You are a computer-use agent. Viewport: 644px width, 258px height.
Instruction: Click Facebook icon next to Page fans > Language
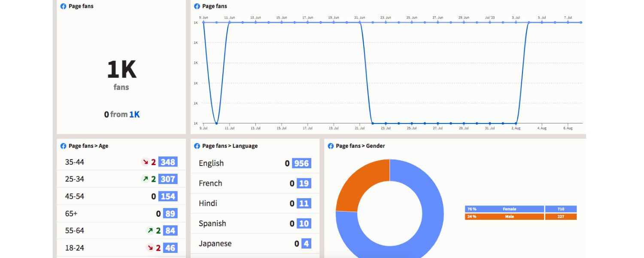click(x=197, y=146)
